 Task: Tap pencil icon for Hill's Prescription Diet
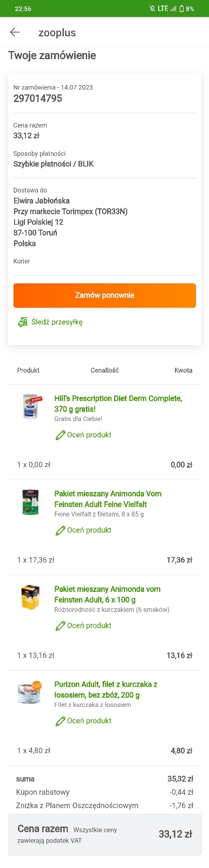pyautogui.click(x=60, y=435)
